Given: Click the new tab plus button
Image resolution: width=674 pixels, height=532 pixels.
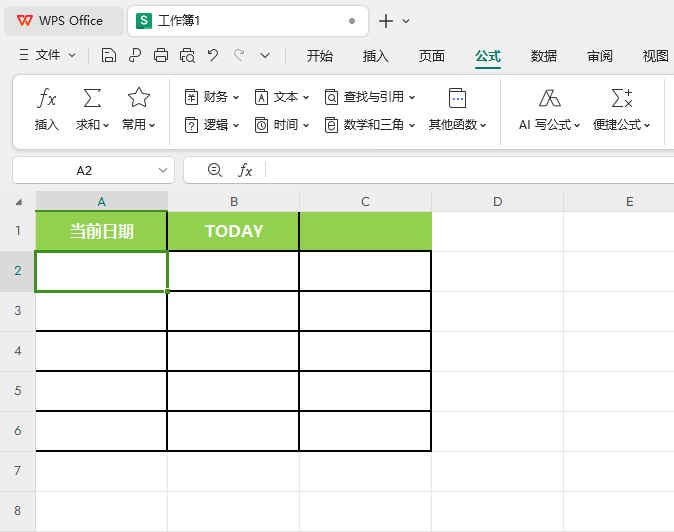Looking at the screenshot, I should [x=386, y=21].
